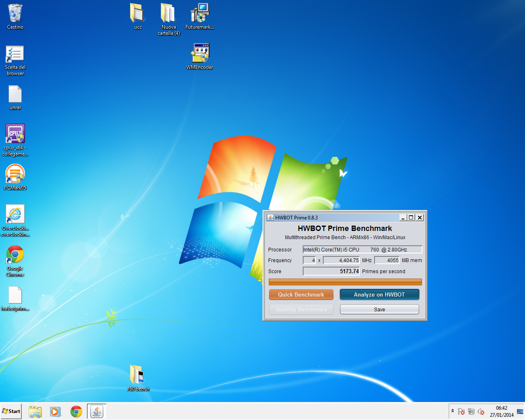The image size is (525, 420).
Task: Click the volume speaker tray icon
Action: click(x=481, y=411)
